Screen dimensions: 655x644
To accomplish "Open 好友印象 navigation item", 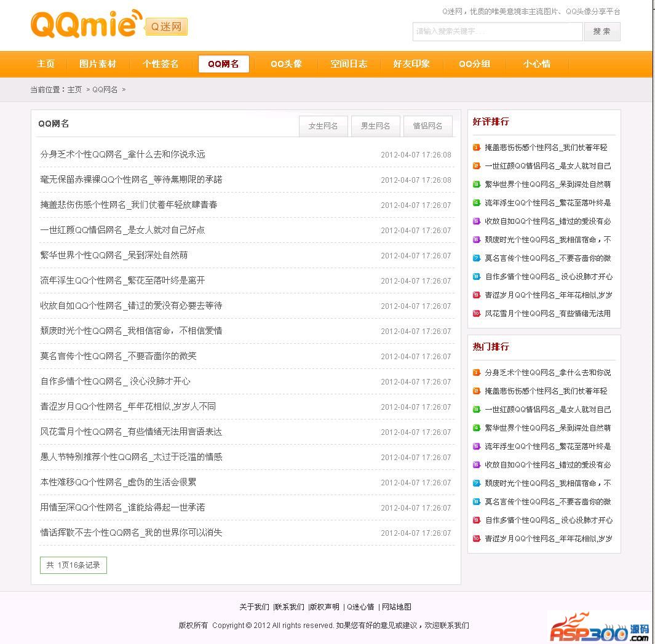I will click(411, 64).
